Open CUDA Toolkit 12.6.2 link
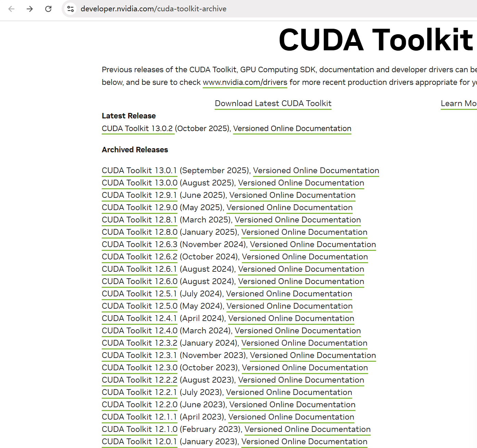477x448 pixels. tap(139, 257)
